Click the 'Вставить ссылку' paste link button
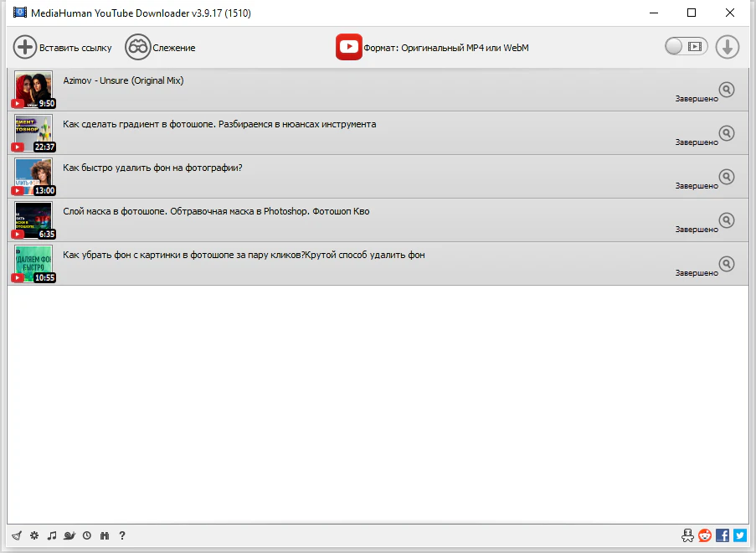Viewport: 756px width, 553px height. (x=63, y=48)
